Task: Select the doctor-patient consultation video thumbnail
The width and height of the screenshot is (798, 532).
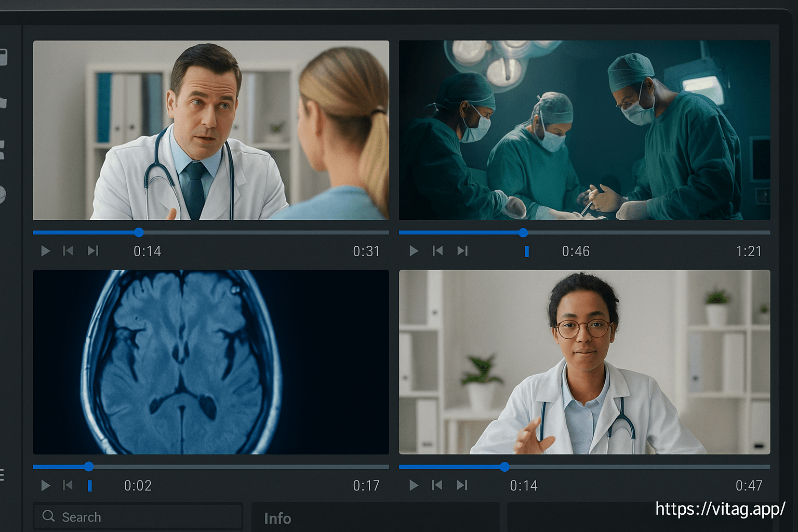Action: pos(211,130)
